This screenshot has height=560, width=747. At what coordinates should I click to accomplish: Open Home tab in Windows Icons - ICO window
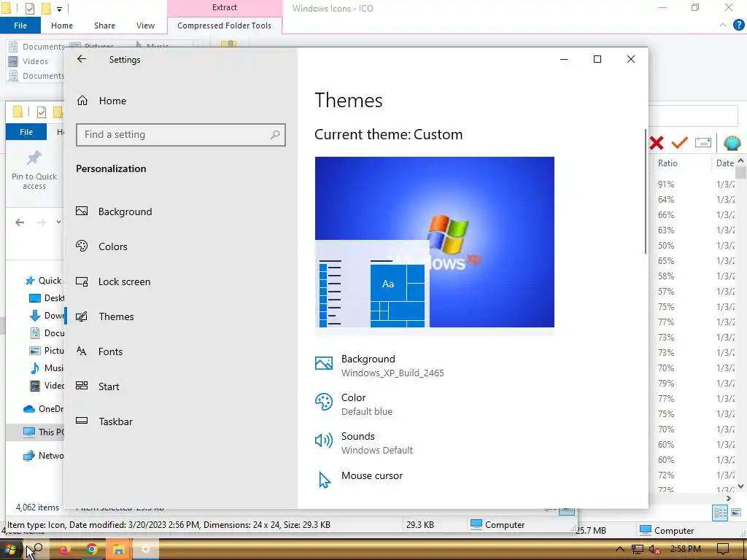[x=62, y=26]
